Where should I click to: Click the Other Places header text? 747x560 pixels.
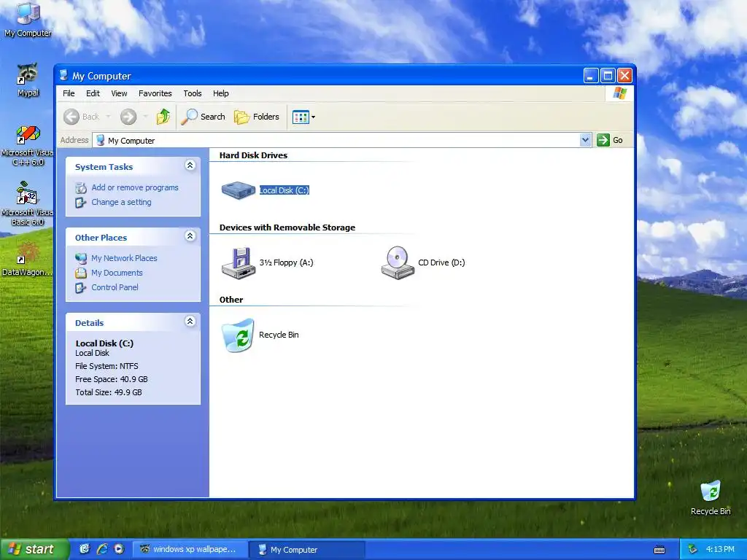coord(101,238)
